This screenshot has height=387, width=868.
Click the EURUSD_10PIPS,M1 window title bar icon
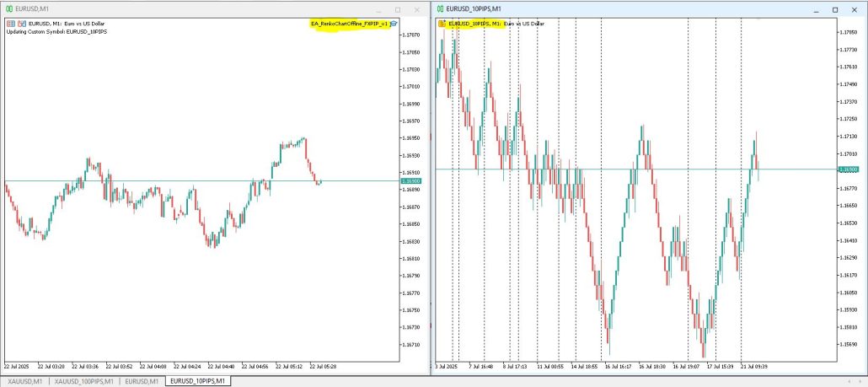(440, 8)
